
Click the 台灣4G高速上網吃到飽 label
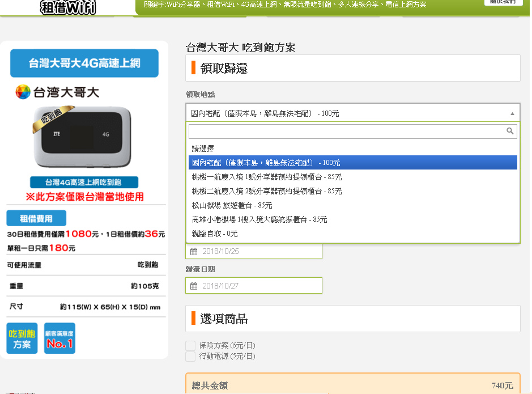pyautogui.click(x=84, y=182)
